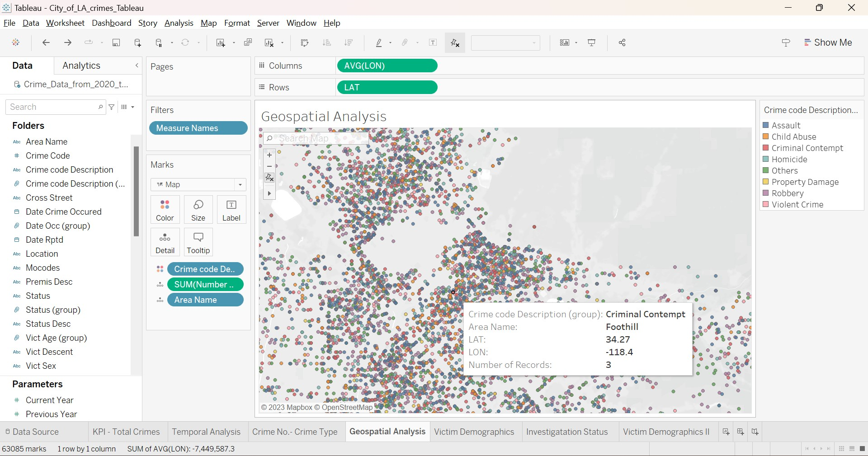868x456 pixels.
Task: Toggle Presentation Mode in the toolbar
Action: click(591, 42)
